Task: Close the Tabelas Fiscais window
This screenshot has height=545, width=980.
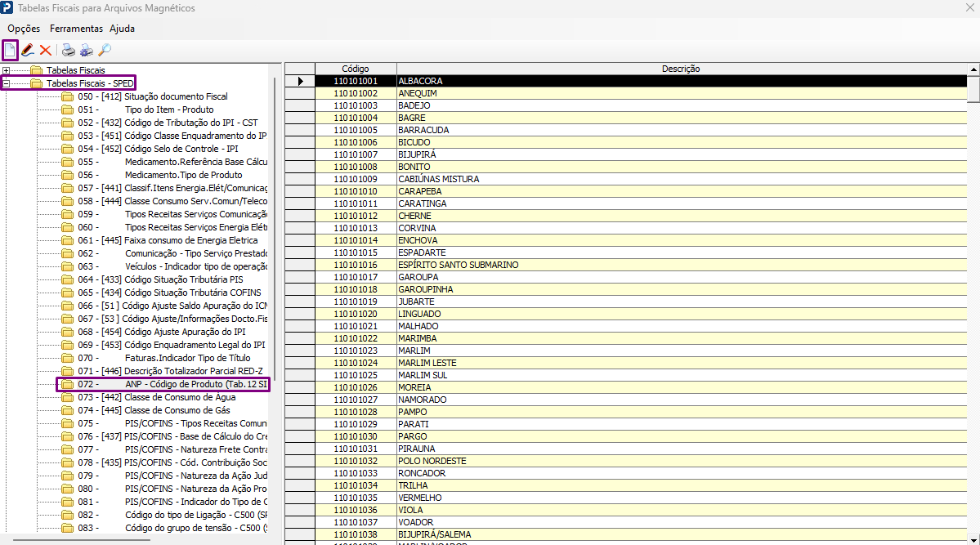Action: 969,7
